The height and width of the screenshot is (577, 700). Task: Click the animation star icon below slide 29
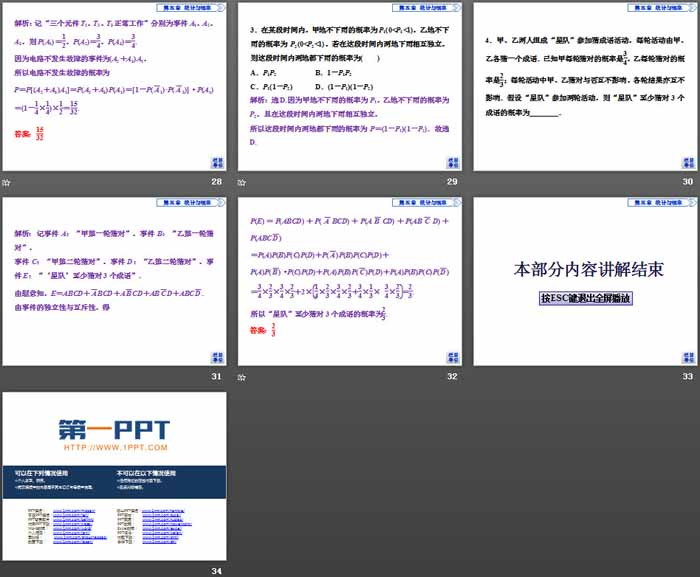pyautogui.click(x=242, y=182)
